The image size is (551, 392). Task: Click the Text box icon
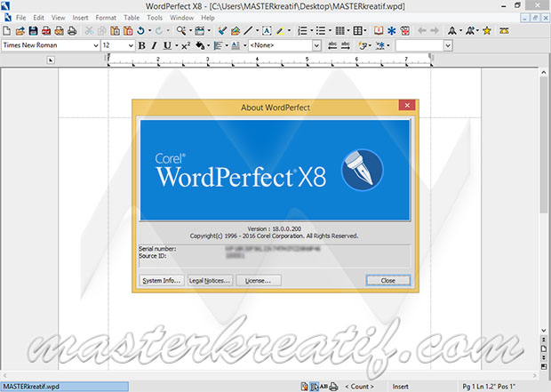(x=267, y=31)
